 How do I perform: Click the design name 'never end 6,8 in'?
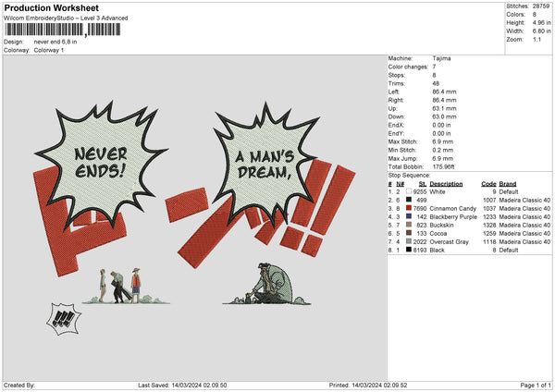(x=55, y=42)
